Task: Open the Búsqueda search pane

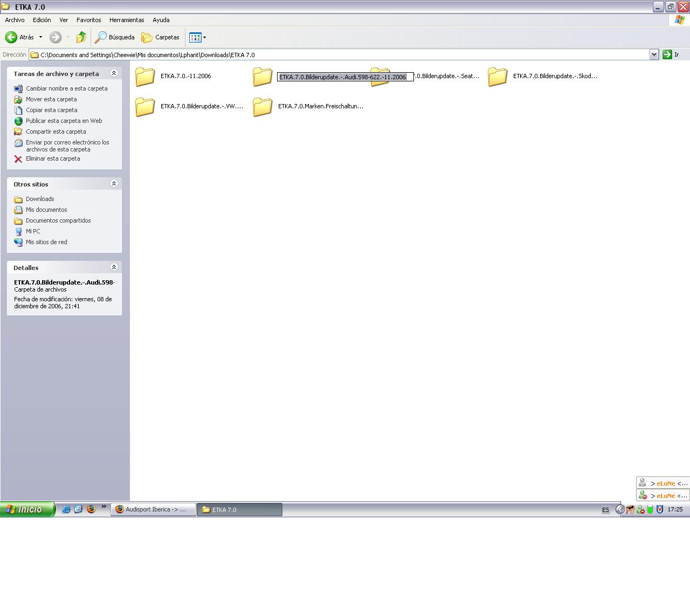Action: [x=115, y=37]
